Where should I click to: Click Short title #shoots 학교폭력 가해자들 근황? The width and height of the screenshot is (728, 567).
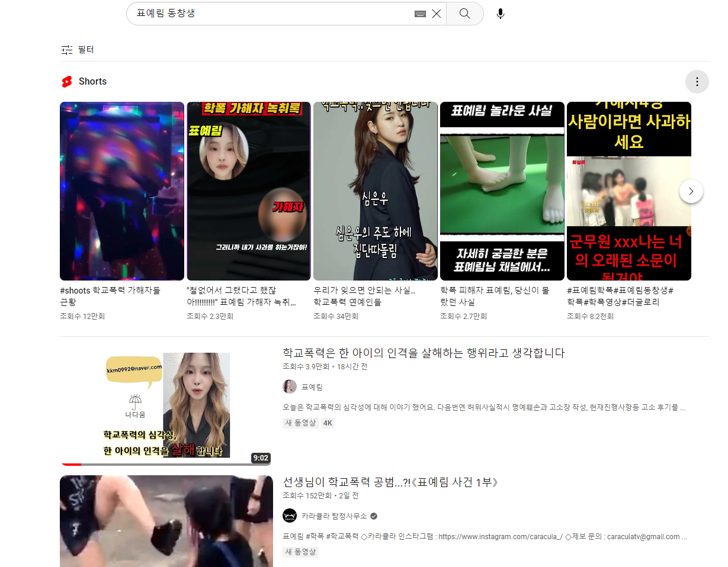click(x=110, y=296)
